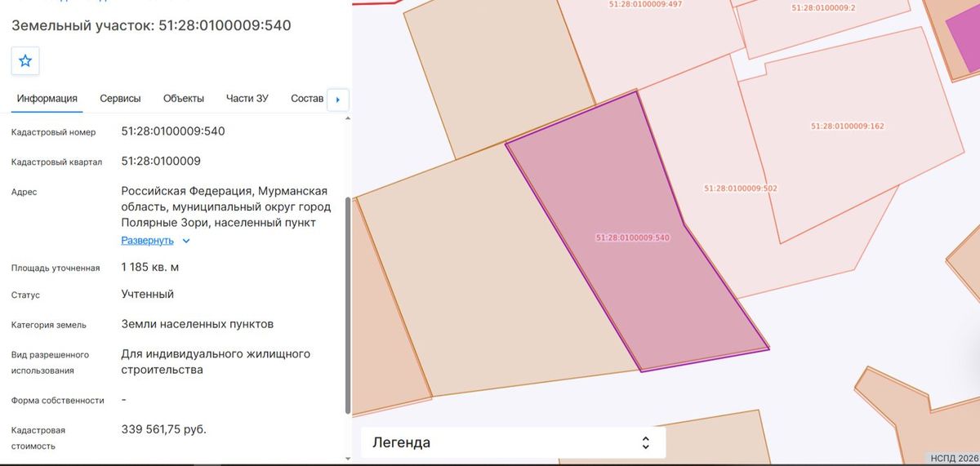Show more tabs with right arrow

(338, 100)
